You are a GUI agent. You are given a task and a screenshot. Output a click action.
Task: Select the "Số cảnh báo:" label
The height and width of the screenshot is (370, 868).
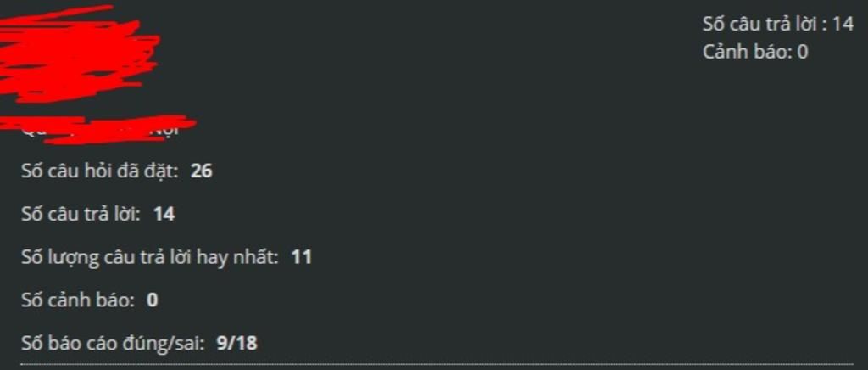pyautogui.click(x=78, y=300)
